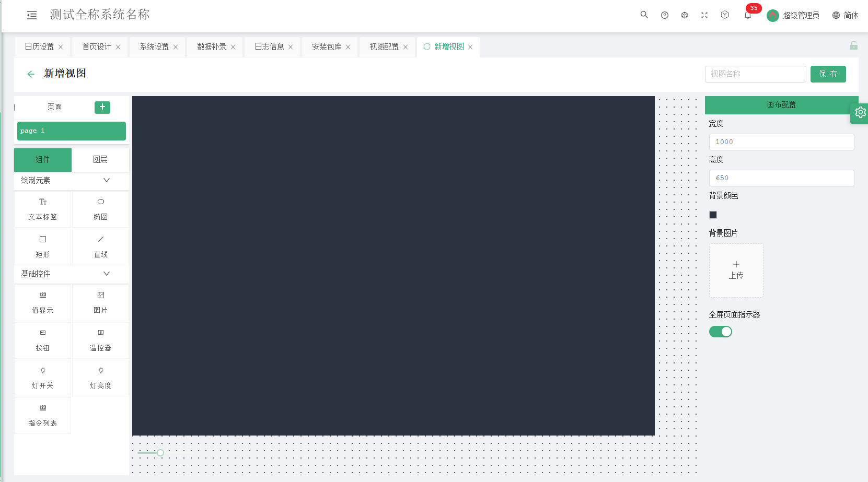Pick the 灯亮度 light brightness control
This screenshot has width=868, height=482.
[x=101, y=378]
